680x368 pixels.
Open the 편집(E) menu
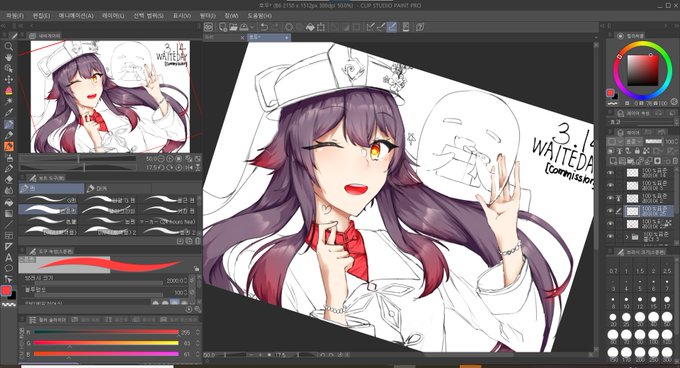pyautogui.click(x=42, y=16)
